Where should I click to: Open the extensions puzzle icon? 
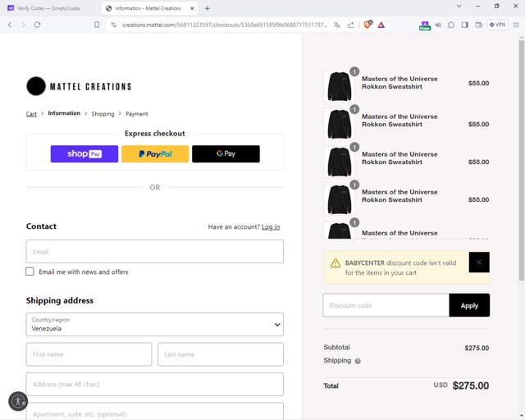(451, 25)
